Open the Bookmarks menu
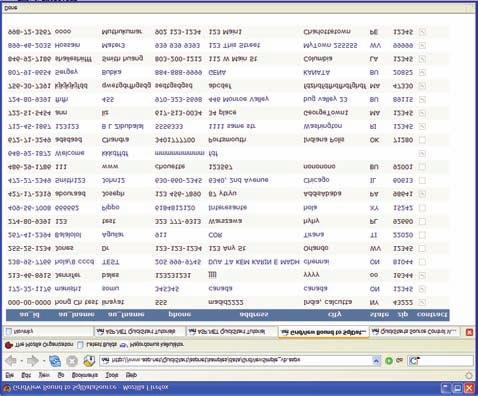This screenshot has height=396, width=478. pyautogui.click(x=85, y=375)
